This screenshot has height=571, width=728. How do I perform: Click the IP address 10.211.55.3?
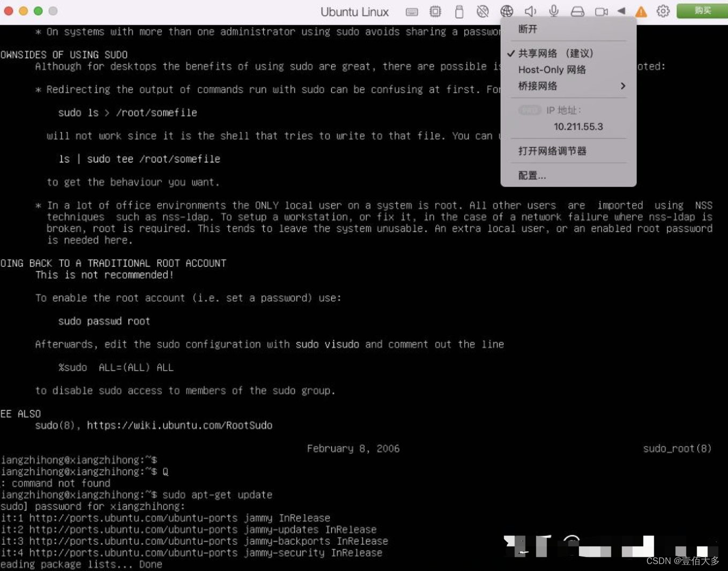[578, 126]
